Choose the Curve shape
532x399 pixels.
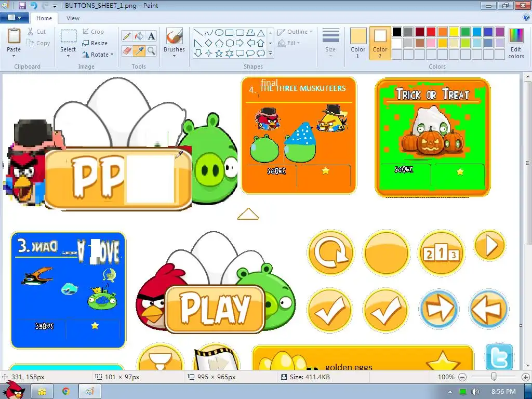click(209, 33)
